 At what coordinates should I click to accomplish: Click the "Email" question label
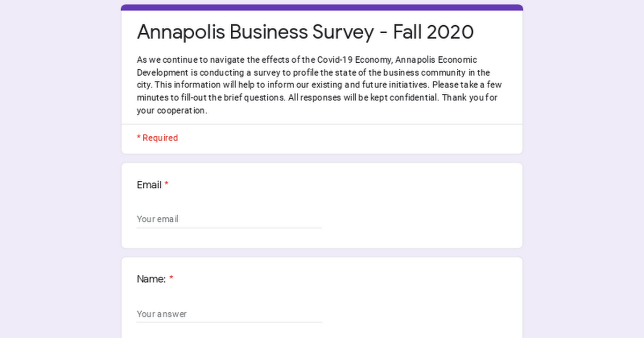tap(149, 185)
